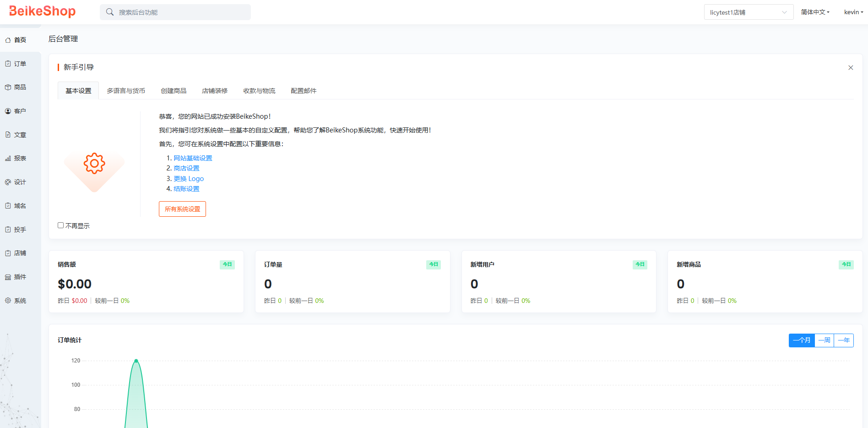Click the 订单统计 chart title

click(70, 340)
